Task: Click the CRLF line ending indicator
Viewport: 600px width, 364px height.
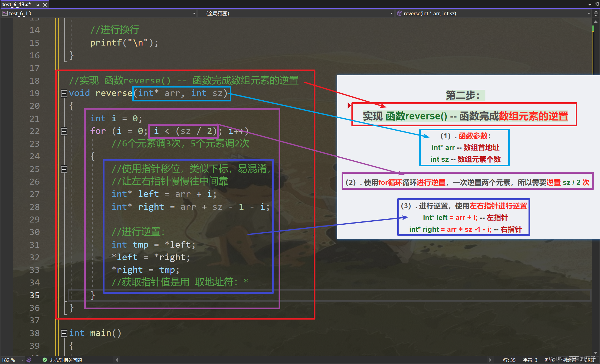Action: 589,360
